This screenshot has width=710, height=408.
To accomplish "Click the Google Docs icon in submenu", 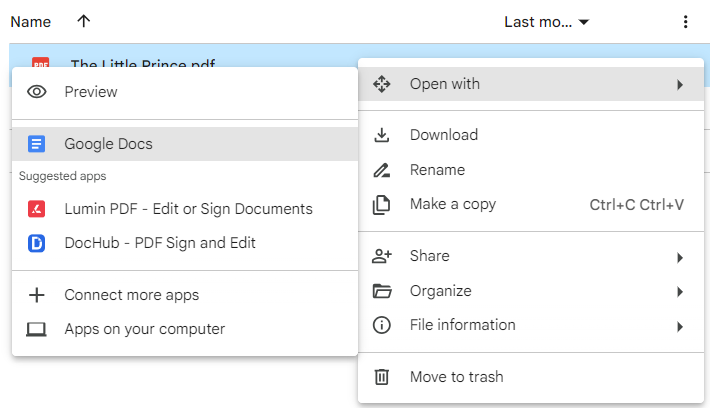I will [37, 144].
